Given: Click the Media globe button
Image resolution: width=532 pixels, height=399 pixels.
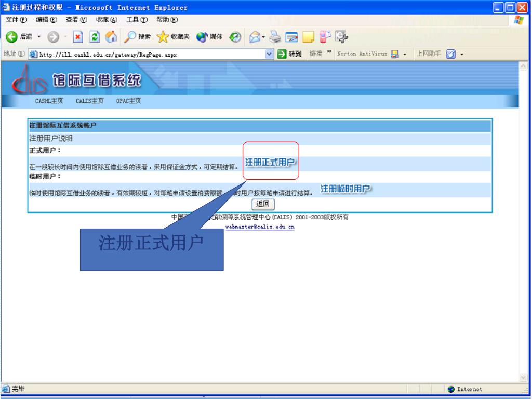Looking at the screenshot, I should click(209, 37).
